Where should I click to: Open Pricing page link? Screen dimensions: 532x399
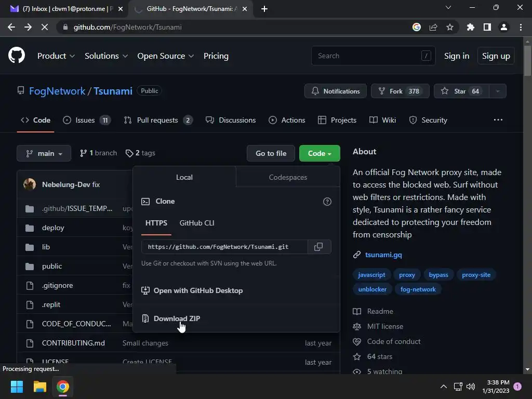tap(216, 56)
